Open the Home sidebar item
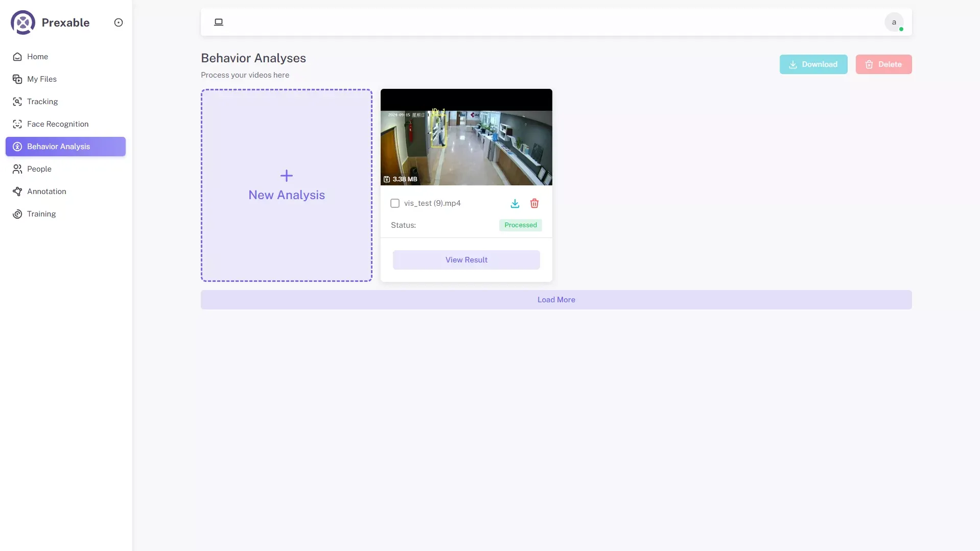Screen dimensions: 980x551 point(65,57)
